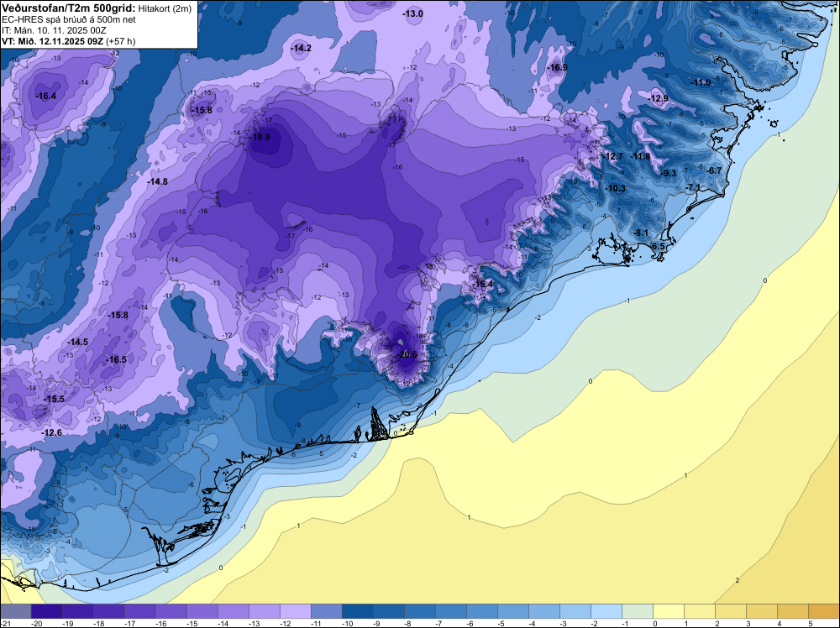Pick the legend swatch between -10 and -9

tap(357, 611)
